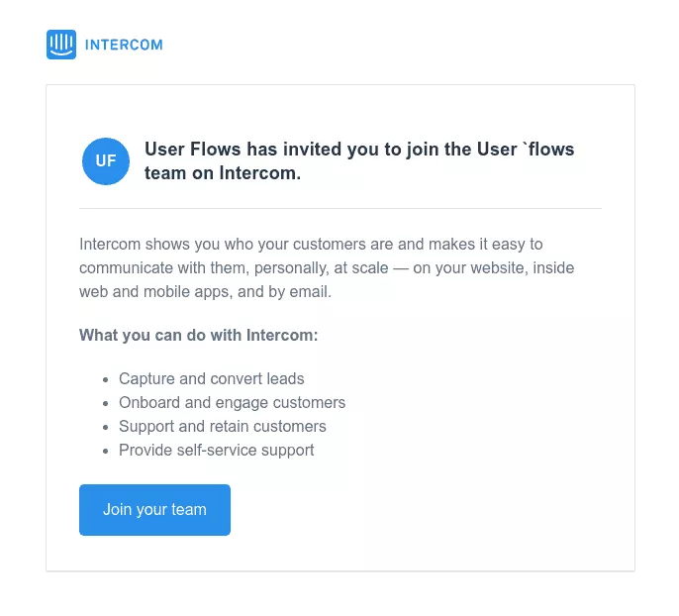Click paragraph line starting 'communicate with them, personally'
Screen dimensions: 679x616
click(327, 267)
